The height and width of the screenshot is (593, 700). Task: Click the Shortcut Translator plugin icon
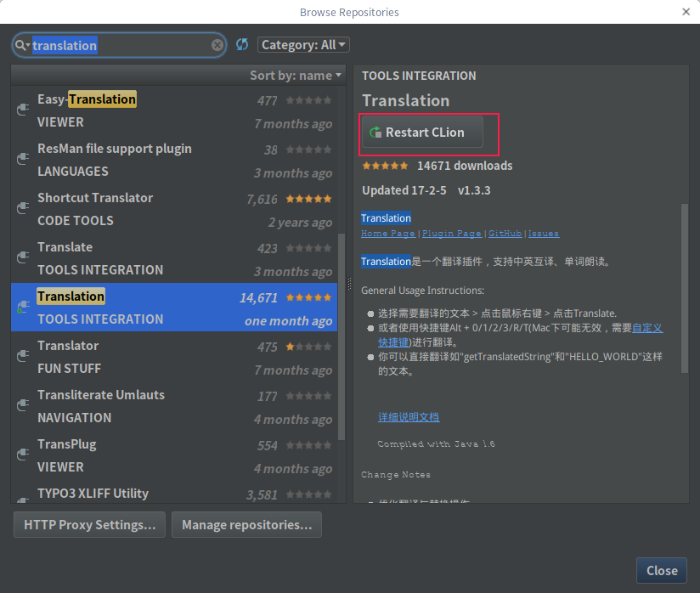pyautogui.click(x=24, y=209)
